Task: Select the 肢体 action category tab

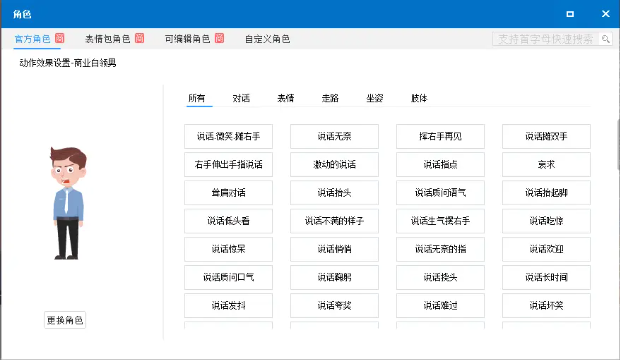Action: 419,98
